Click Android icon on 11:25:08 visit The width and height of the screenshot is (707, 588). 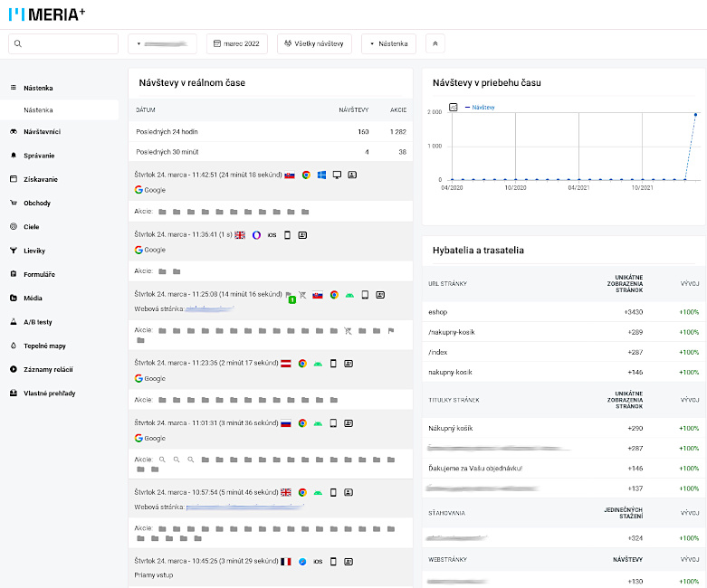(x=349, y=296)
